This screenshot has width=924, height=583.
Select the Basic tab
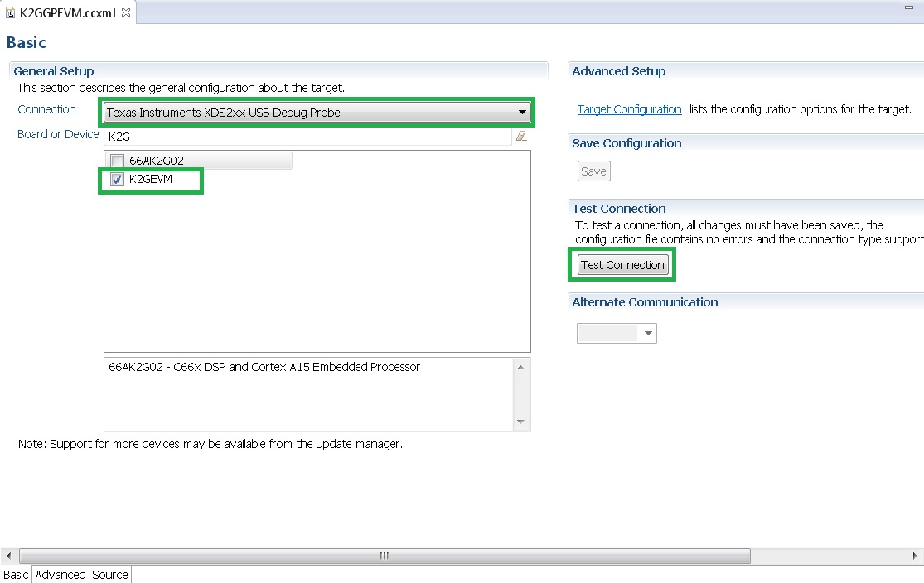tap(16, 574)
